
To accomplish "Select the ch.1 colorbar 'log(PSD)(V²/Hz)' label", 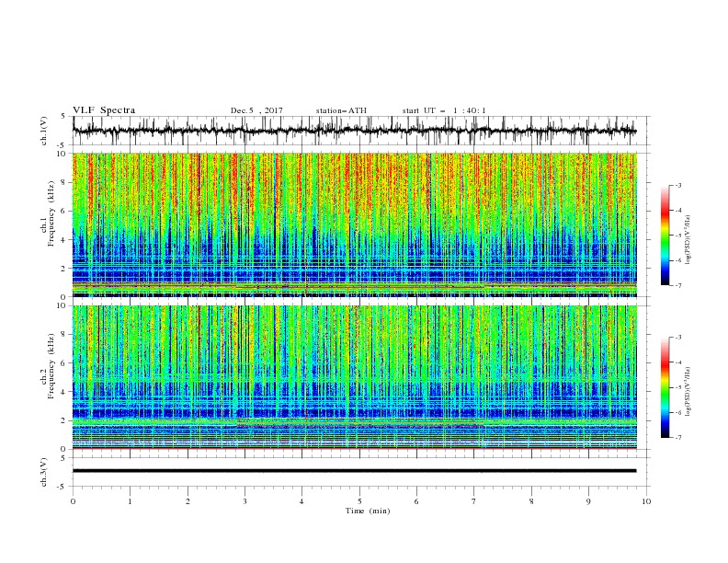I will [x=688, y=240].
